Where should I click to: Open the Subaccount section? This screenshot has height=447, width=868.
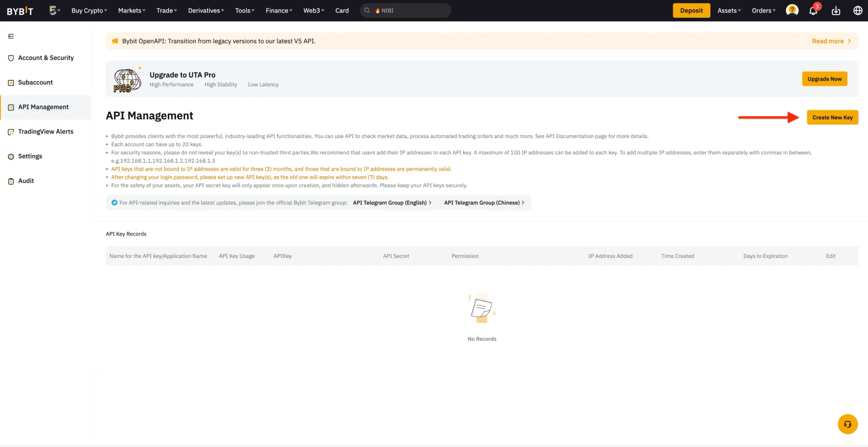click(46, 83)
